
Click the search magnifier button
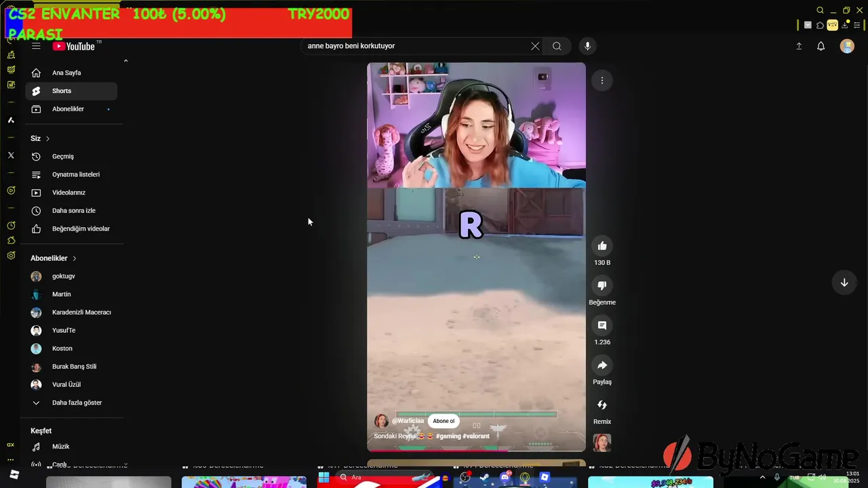tap(557, 46)
